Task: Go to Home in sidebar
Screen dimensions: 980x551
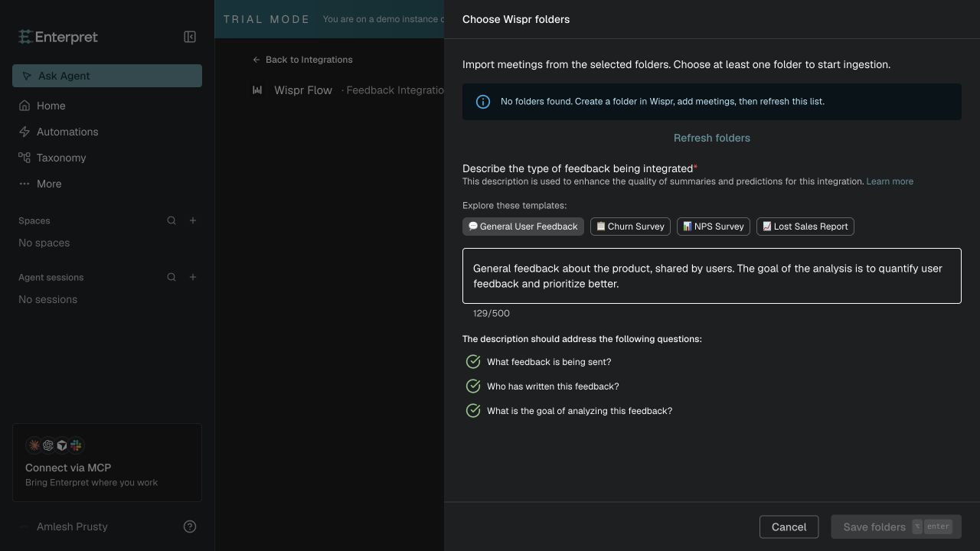Action: pos(107,106)
